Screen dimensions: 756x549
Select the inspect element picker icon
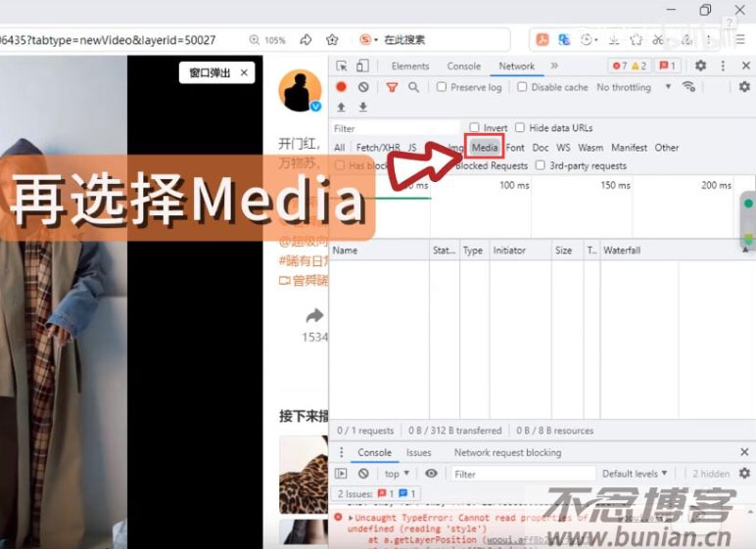click(x=342, y=66)
